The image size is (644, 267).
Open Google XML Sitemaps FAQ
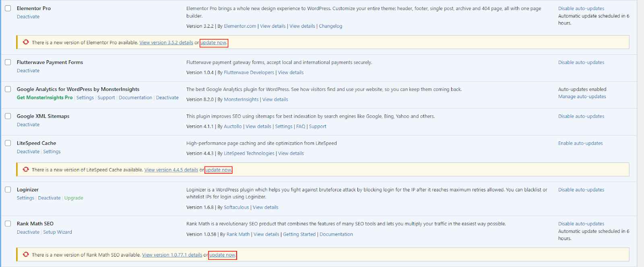301,127
